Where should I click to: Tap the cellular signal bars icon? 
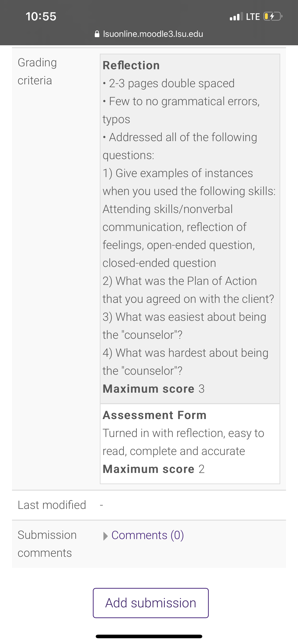236,17
